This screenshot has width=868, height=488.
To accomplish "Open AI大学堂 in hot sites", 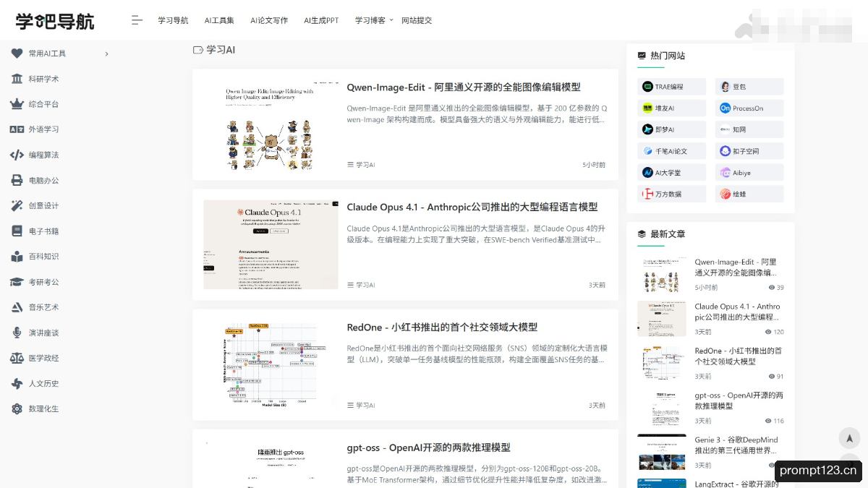I will tap(671, 173).
